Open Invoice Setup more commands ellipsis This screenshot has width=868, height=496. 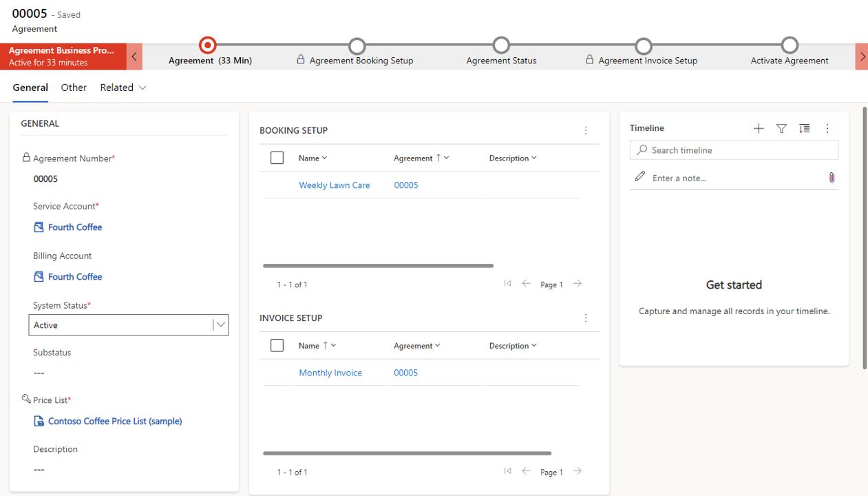(586, 318)
